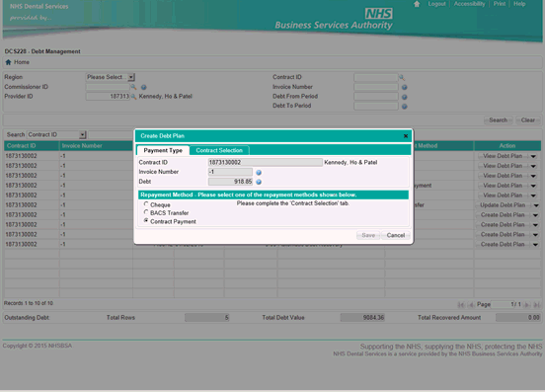This screenshot has height=392, width=545.
Task: Select the Contract Payment radio button
Action: pyautogui.click(x=146, y=220)
